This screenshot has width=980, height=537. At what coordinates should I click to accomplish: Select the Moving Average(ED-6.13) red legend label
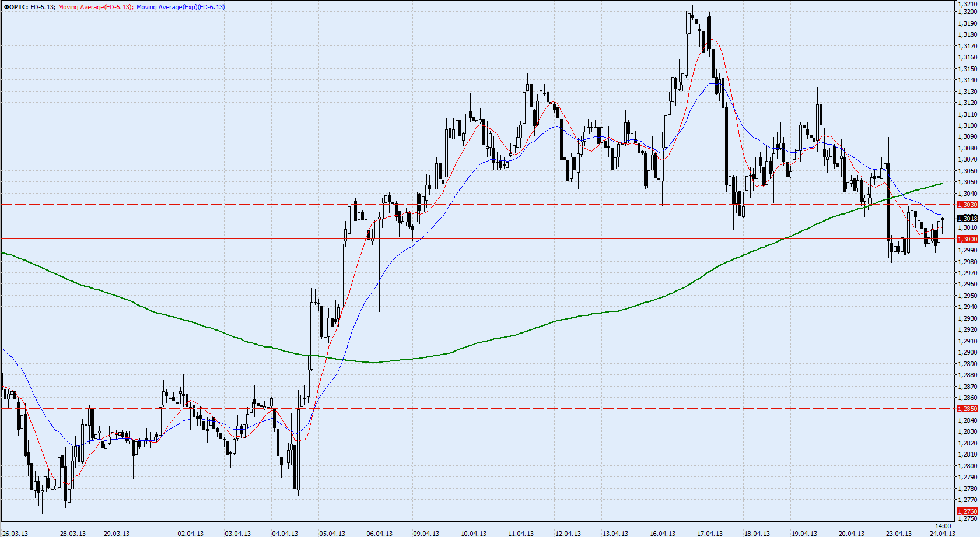[96, 7]
